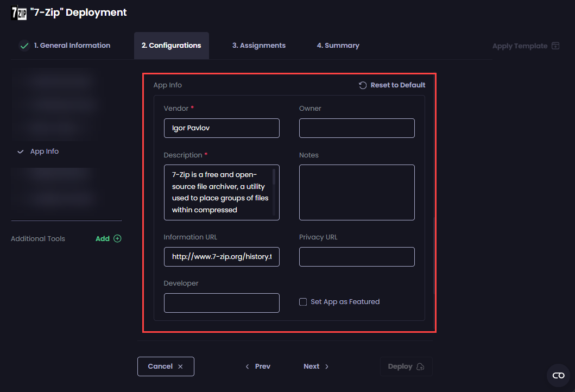
Task: Click the Owner input field
Action: tap(357, 128)
